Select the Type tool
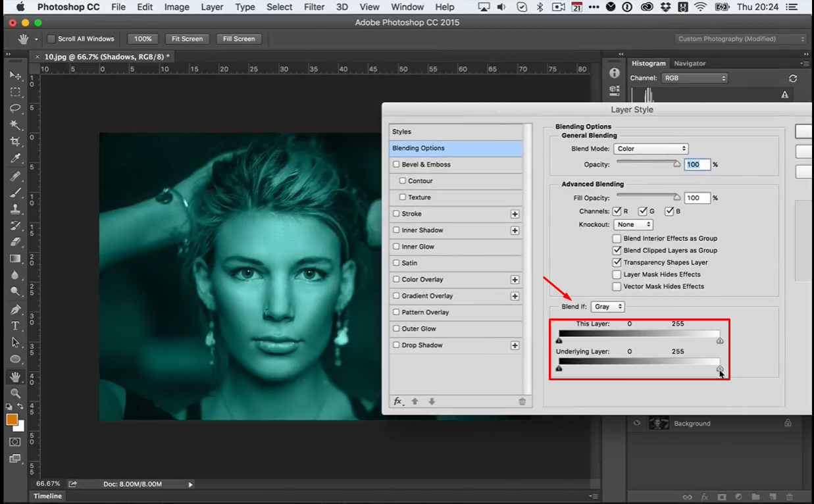 [x=15, y=326]
